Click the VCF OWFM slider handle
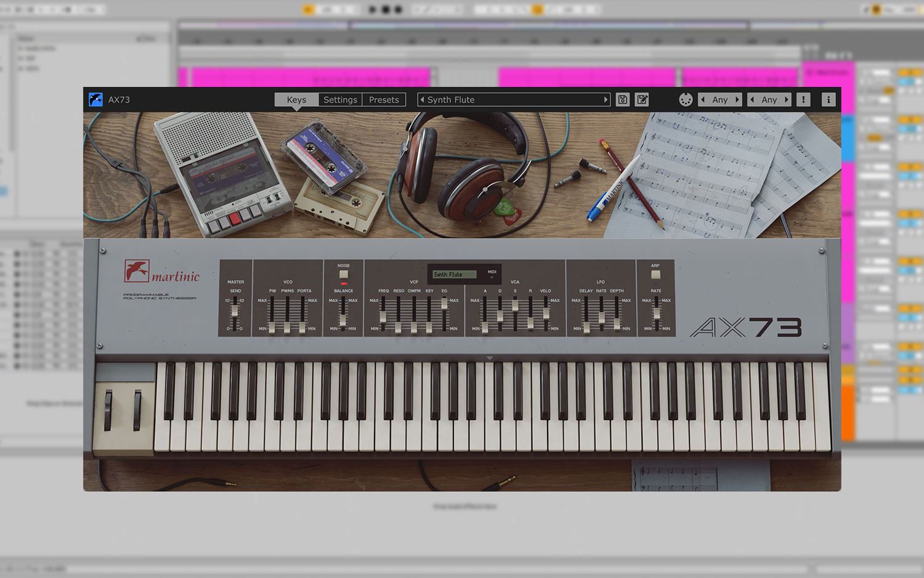 (x=414, y=327)
